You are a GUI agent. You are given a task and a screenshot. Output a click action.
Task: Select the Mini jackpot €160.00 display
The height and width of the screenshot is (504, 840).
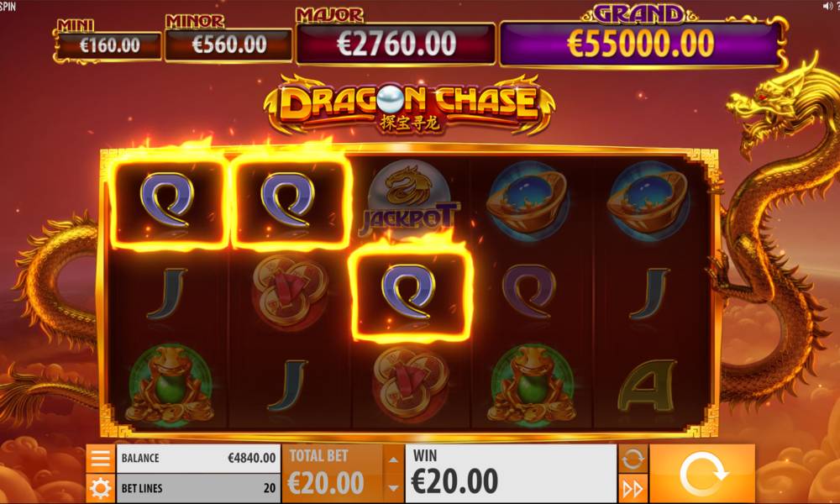click(x=109, y=45)
